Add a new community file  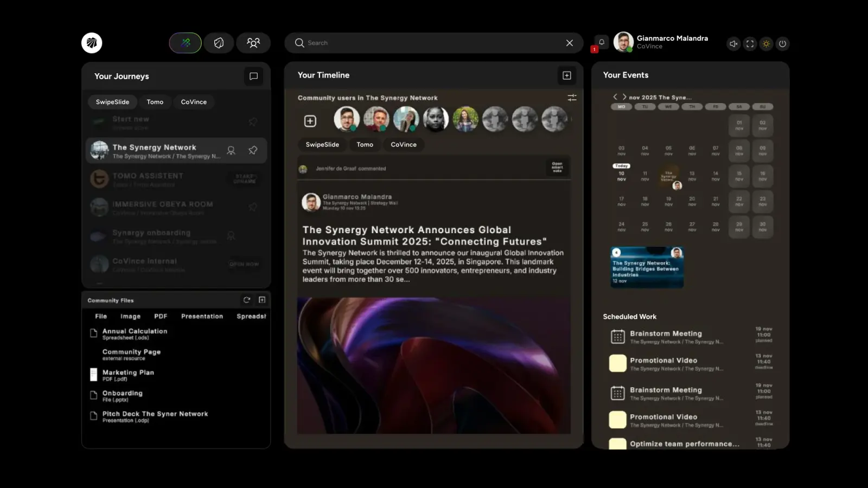[x=262, y=300]
